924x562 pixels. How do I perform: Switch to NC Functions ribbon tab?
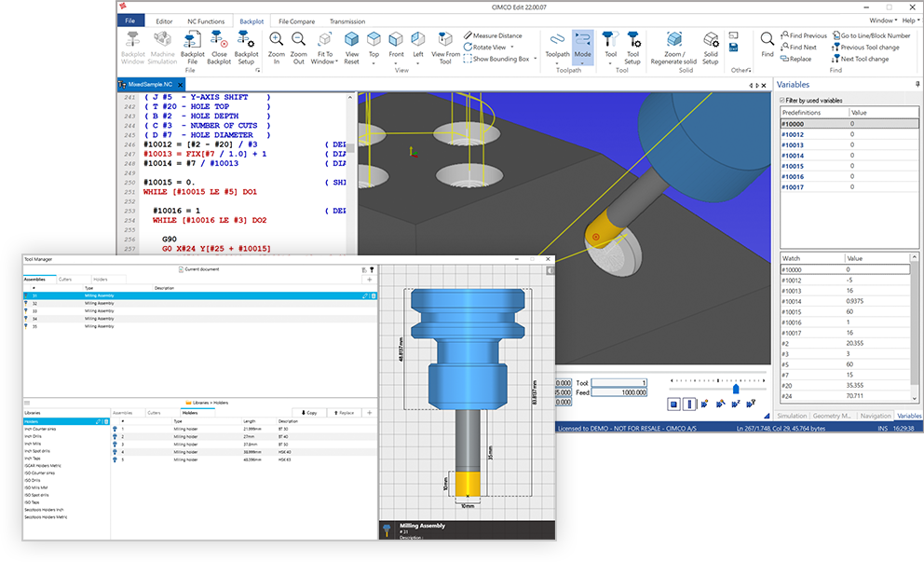(x=206, y=21)
